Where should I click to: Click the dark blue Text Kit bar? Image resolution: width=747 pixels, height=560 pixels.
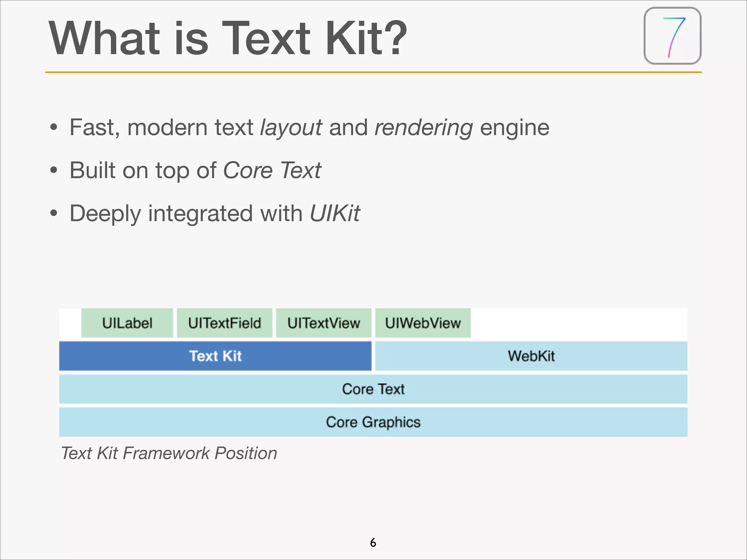coord(215,356)
